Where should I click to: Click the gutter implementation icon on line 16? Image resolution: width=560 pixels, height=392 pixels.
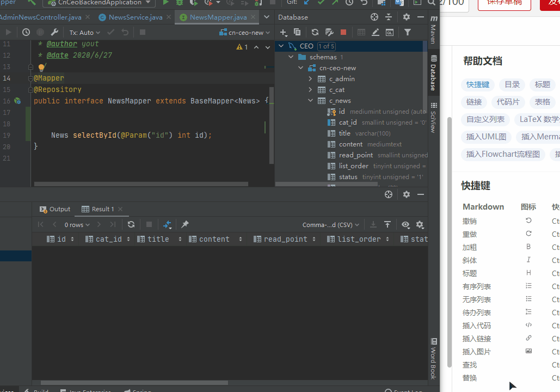tap(17, 101)
